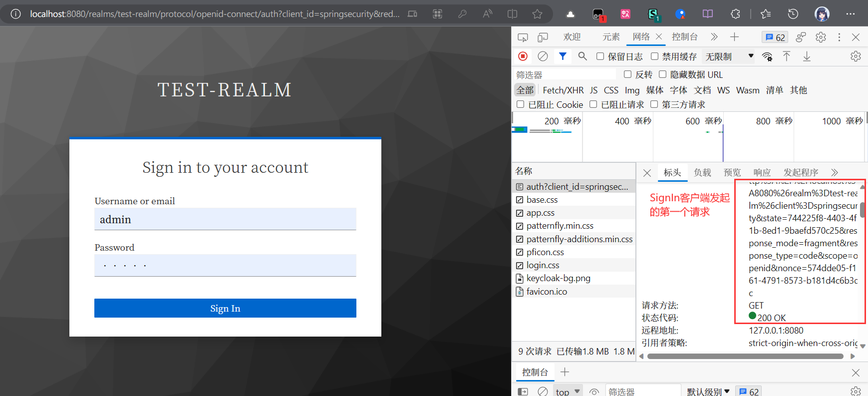Select the 负载 request tab
Viewport: 868px width, 396px height.
[x=702, y=172]
